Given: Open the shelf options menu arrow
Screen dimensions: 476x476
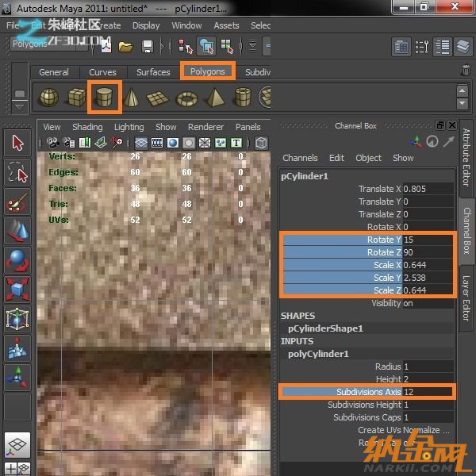Looking at the screenshot, I should 20,107.
